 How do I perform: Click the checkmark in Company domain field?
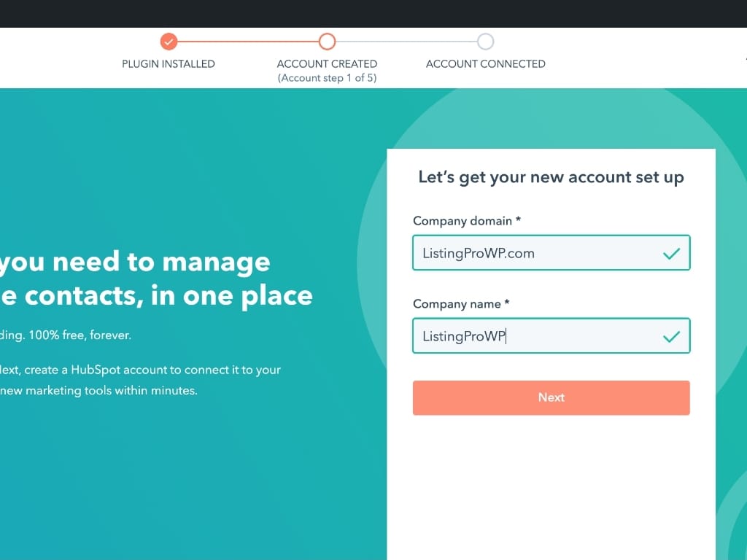pos(671,253)
